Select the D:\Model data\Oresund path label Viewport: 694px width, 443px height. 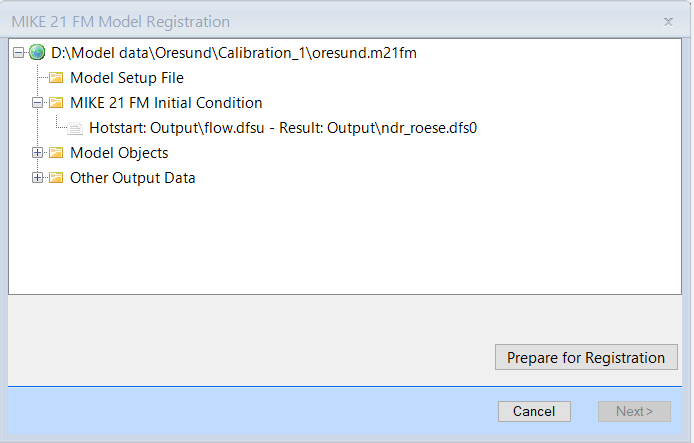click(234, 53)
